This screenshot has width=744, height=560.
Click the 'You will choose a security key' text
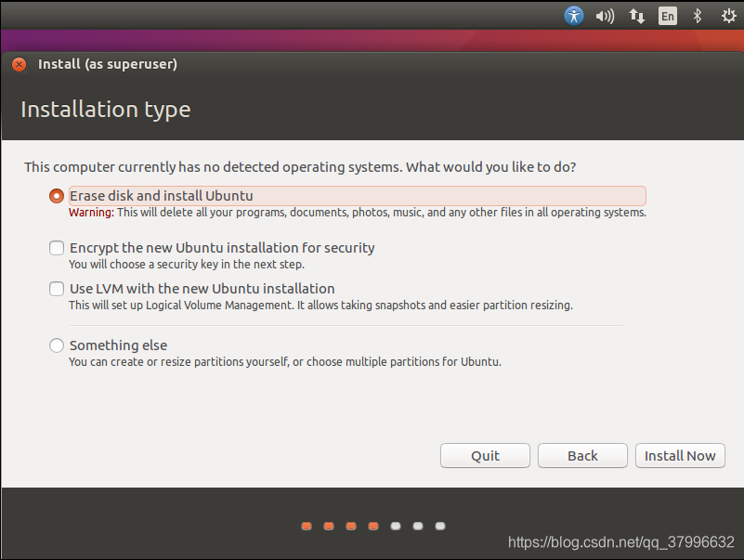pos(187,265)
